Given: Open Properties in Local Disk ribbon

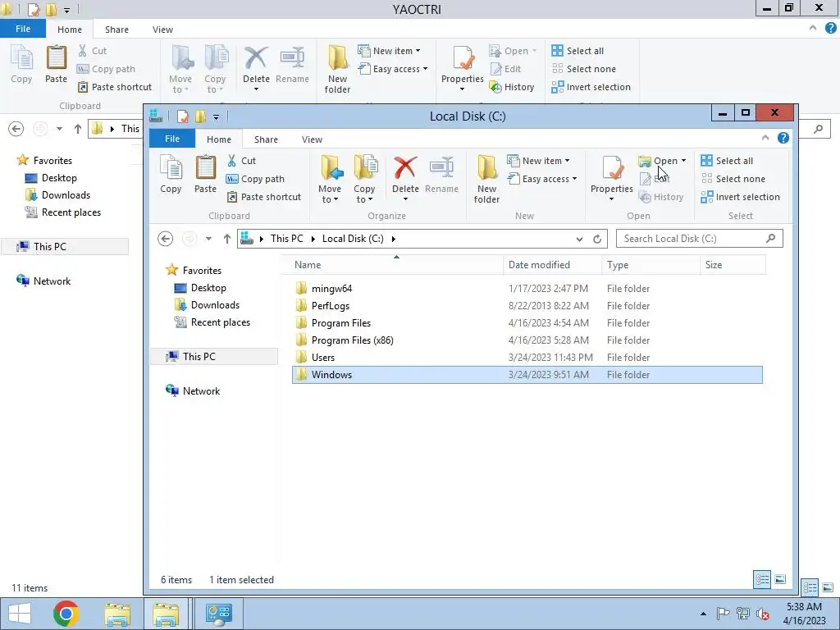Looking at the screenshot, I should pos(611,179).
